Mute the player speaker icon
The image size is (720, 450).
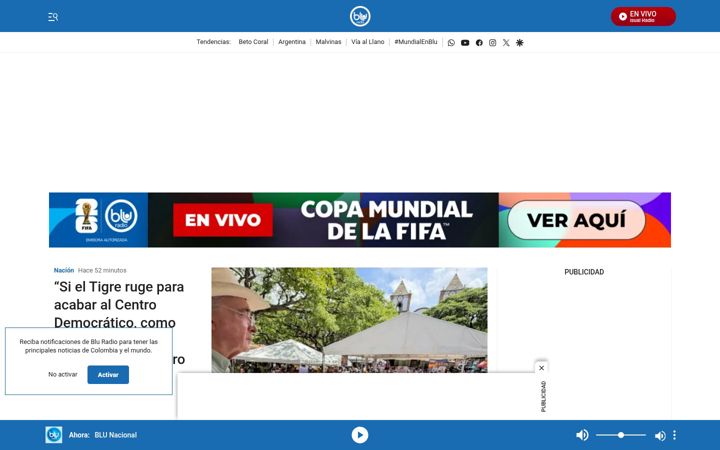582,435
